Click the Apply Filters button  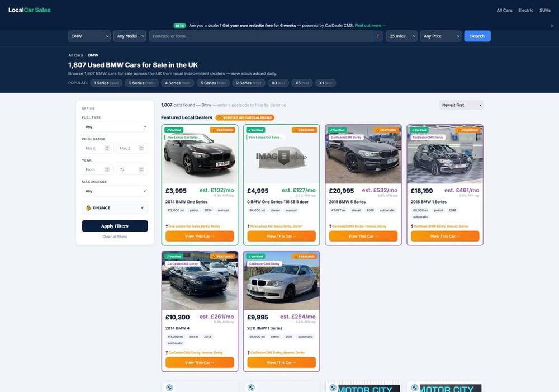coord(115,226)
